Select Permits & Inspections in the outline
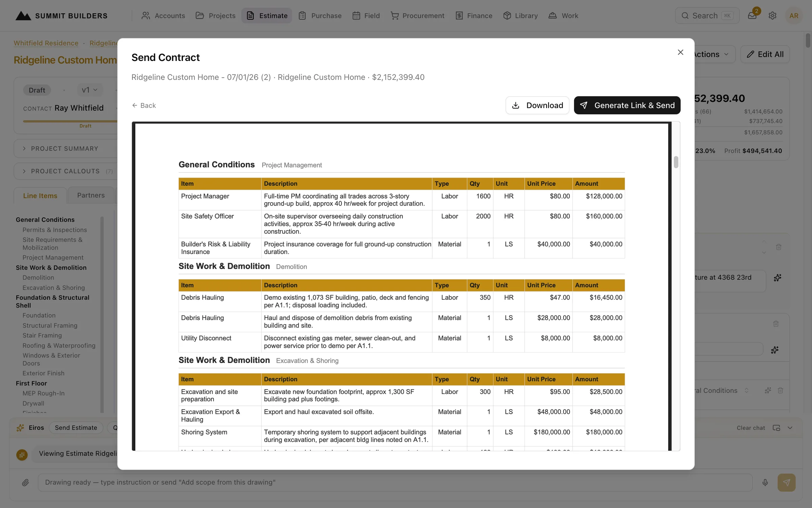The width and height of the screenshot is (812, 508). (55, 230)
